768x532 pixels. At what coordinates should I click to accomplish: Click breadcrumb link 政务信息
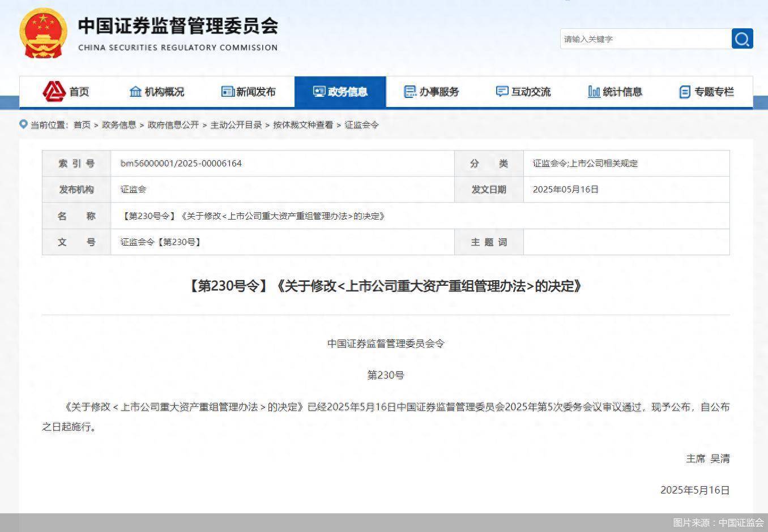point(119,125)
